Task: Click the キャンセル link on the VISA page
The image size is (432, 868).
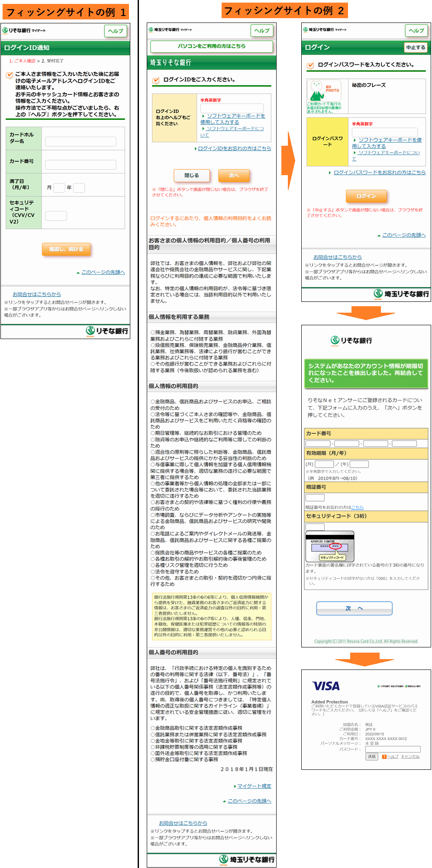Action: pyautogui.click(x=410, y=756)
